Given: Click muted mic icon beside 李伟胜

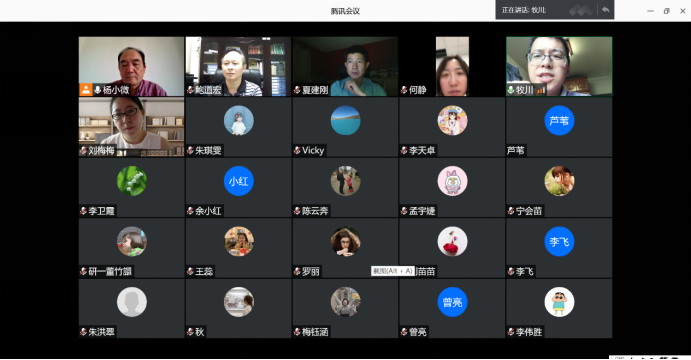Looking at the screenshot, I should click(511, 331).
